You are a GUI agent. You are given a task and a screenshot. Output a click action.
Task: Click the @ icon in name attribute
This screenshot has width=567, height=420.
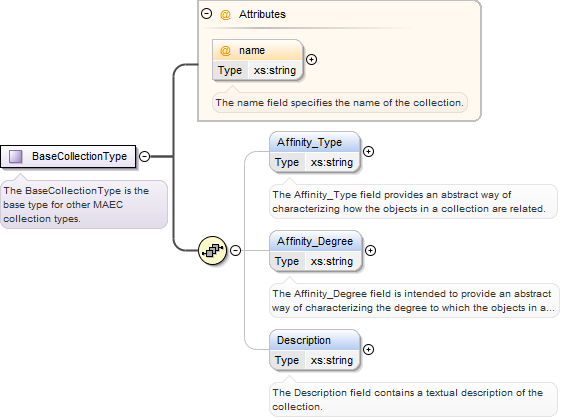225,50
